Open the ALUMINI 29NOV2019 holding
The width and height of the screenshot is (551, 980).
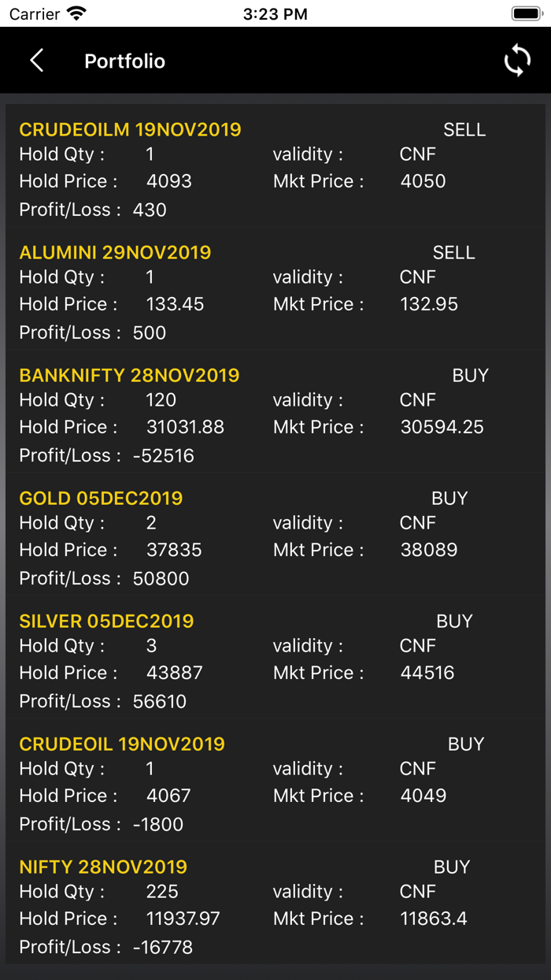[115, 252]
